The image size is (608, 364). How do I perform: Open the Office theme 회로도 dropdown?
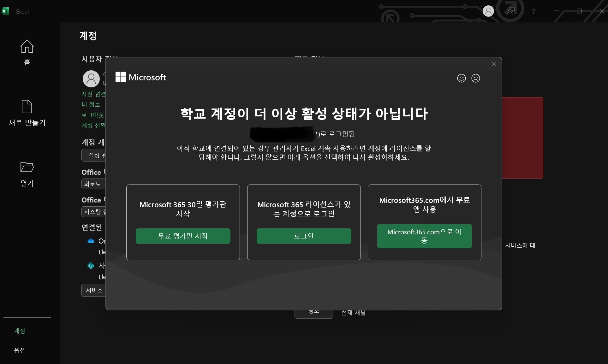pos(93,184)
